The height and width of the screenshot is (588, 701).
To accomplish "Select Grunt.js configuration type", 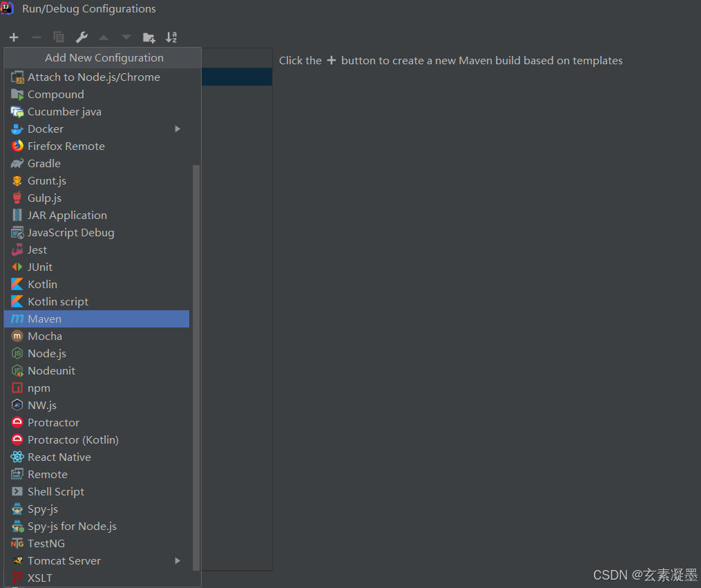I will click(x=97, y=180).
